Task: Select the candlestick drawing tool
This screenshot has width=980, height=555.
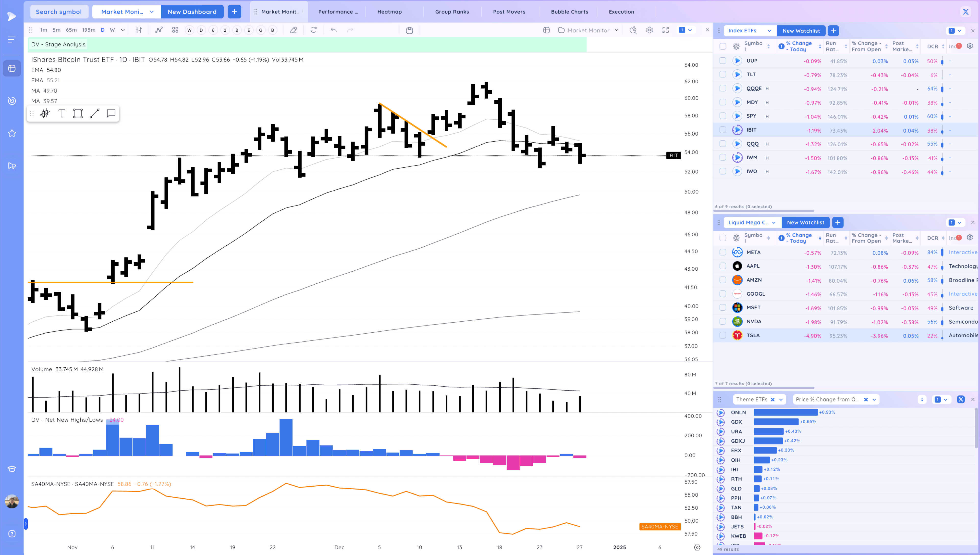Action: coord(45,113)
